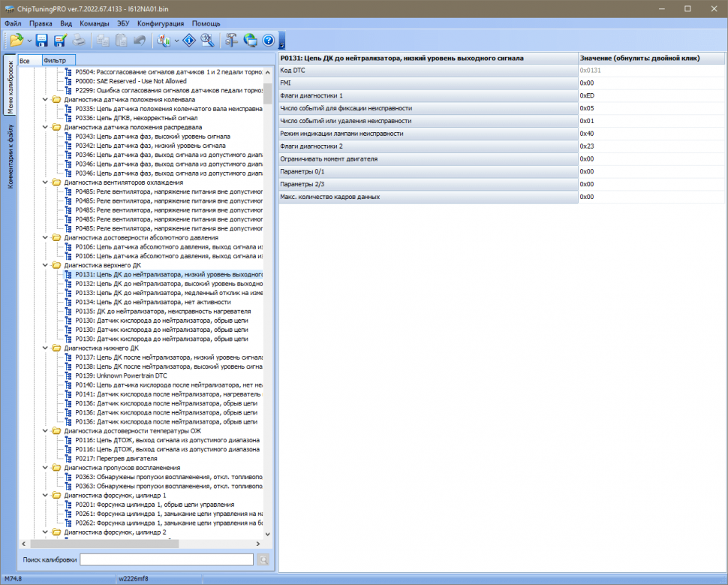Viewport: 728px width, 585px height.
Task: Collapse the Диагностика вентиляторов охлаждения folder
Action: click(47, 182)
